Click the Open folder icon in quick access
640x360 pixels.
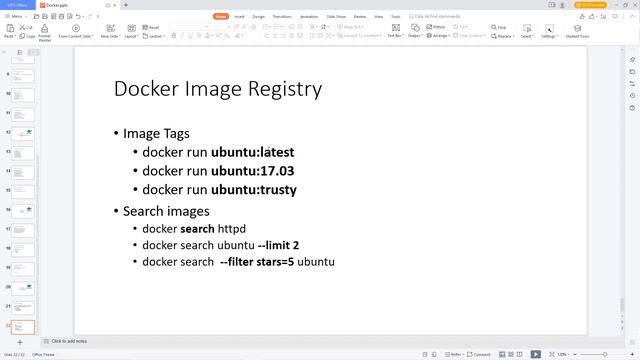36,16
